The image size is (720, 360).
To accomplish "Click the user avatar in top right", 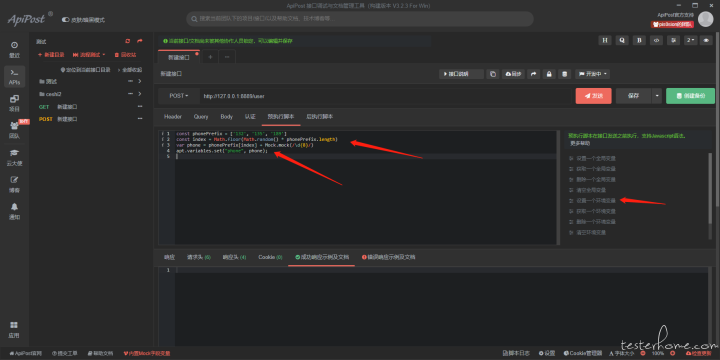I will [x=705, y=19].
